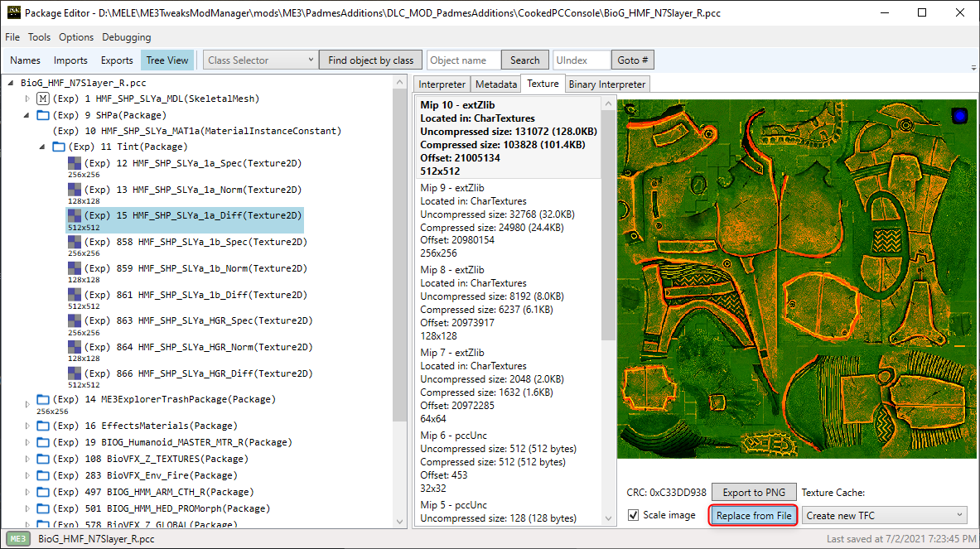Open the Debugging menu
The width and height of the screenshot is (980, 549).
126,37
